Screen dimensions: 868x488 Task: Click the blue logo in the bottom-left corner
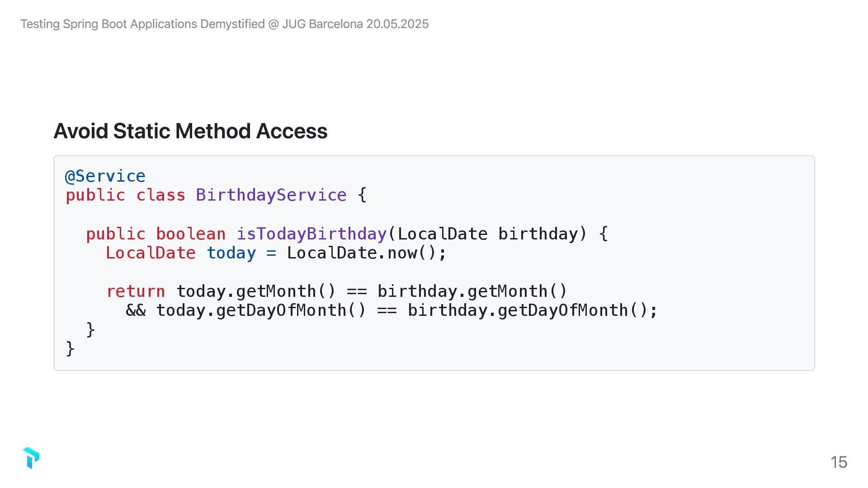[31, 458]
